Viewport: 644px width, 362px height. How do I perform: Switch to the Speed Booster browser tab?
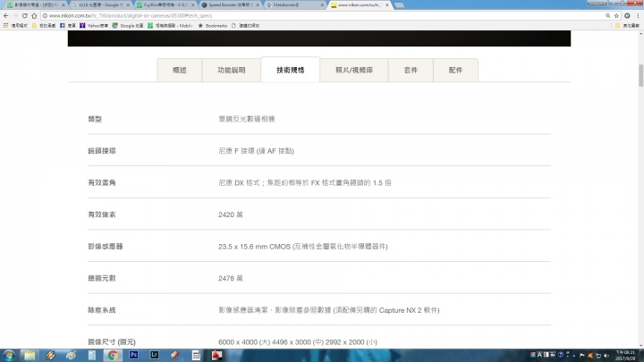tap(230, 5)
